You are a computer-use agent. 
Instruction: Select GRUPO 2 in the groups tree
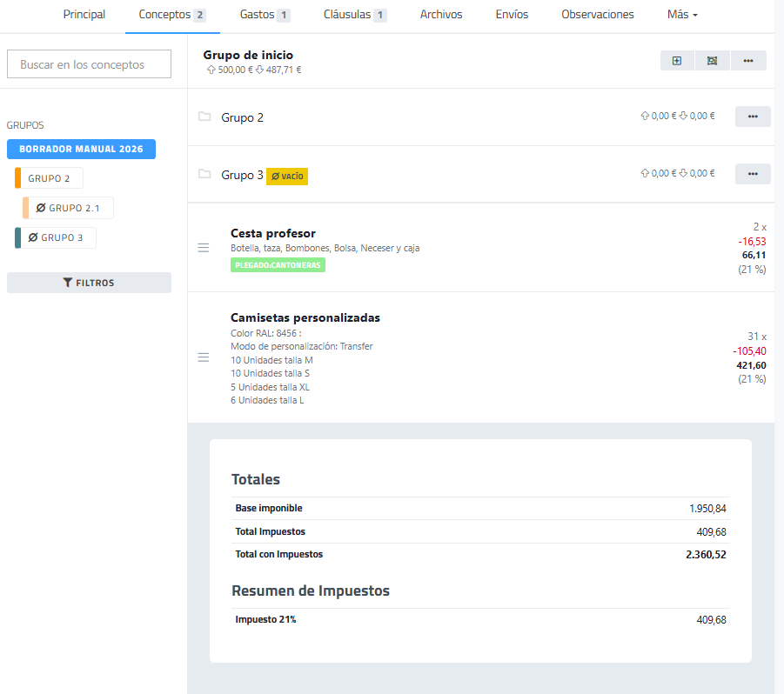coord(50,178)
